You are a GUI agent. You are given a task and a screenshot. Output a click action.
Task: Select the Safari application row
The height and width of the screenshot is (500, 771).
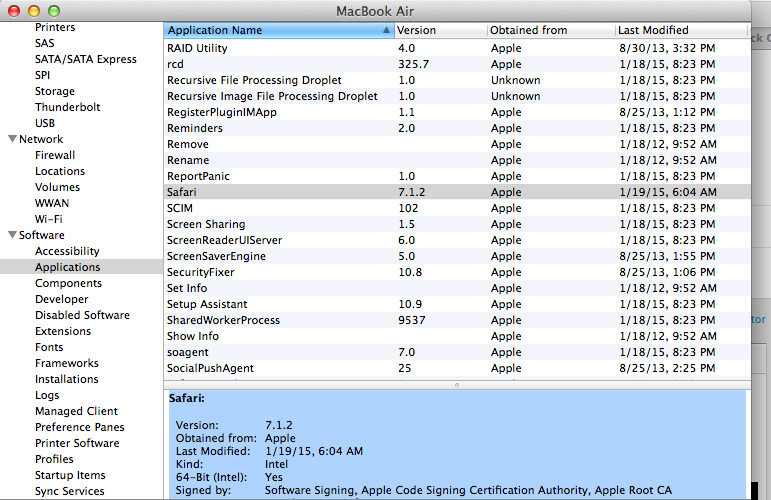tap(457, 192)
